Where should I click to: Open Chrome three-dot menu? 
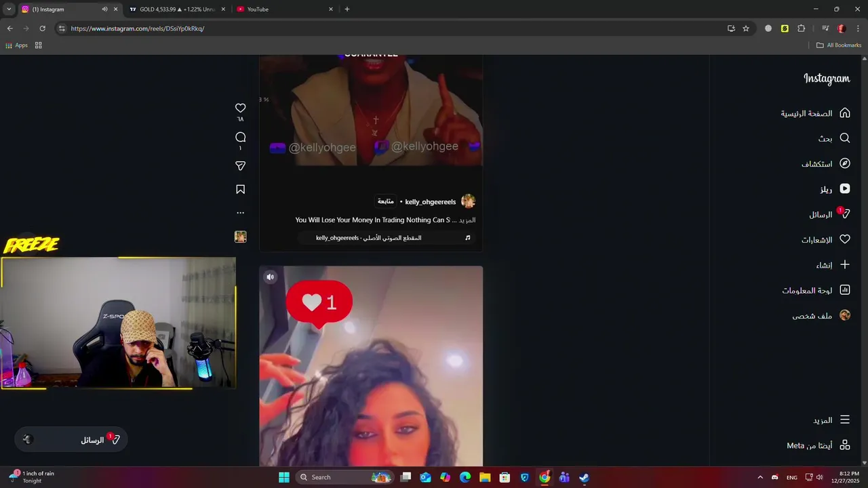point(858,28)
